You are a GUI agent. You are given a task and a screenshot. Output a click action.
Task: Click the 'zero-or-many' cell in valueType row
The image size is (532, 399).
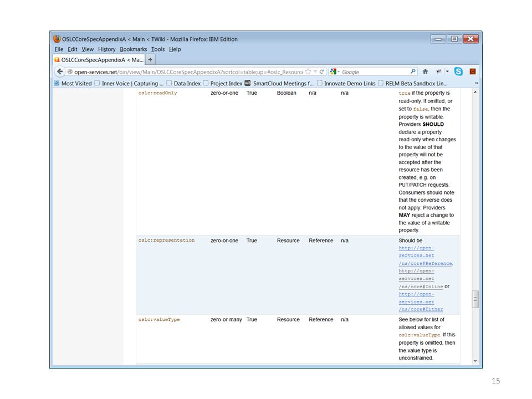[x=226, y=320]
